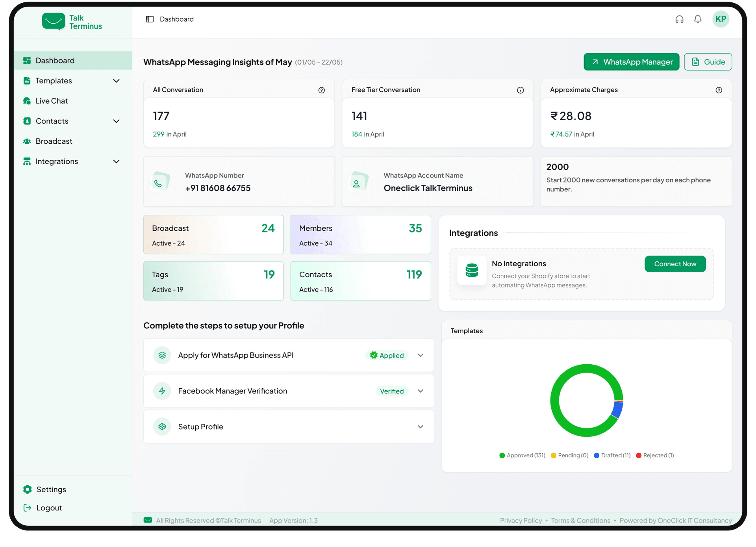Expand the Apply for WhatsApp Business API step
This screenshot has height=547, width=756.
point(421,355)
